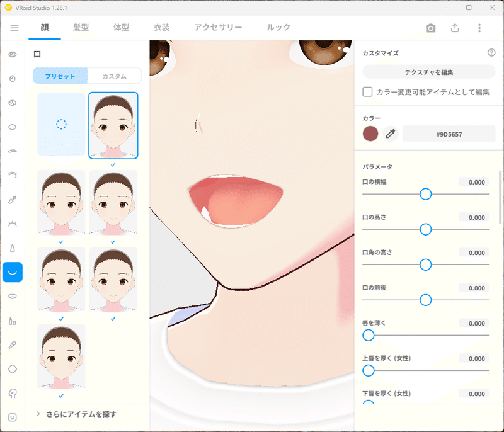Switch to the 体型 tab
Viewport: 504px width, 432px height.
[x=121, y=27]
